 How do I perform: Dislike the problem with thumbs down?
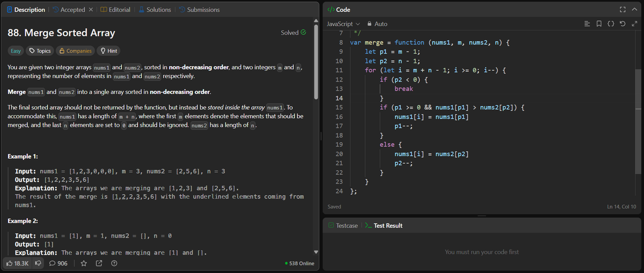[x=39, y=263]
